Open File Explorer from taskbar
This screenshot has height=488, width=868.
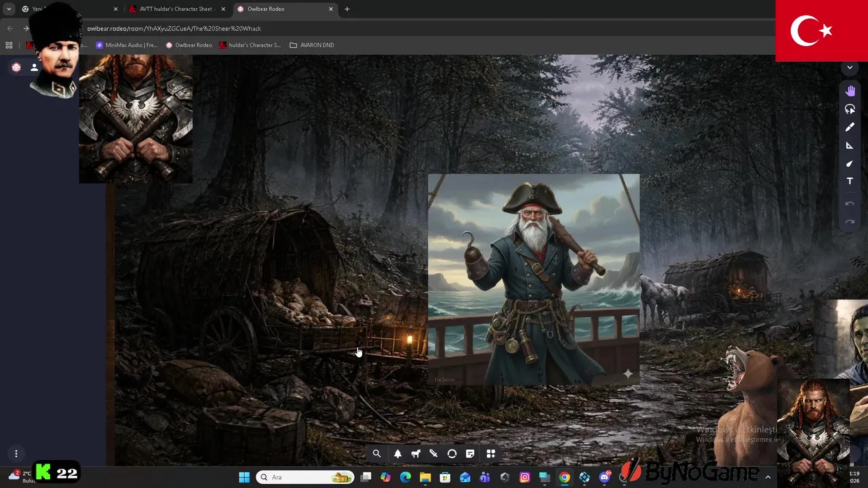(425, 477)
